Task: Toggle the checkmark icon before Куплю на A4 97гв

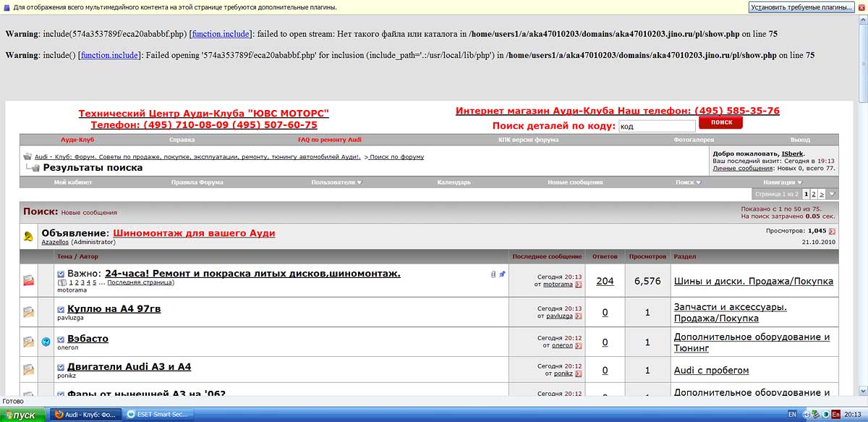Action: (x=61, y=309)
